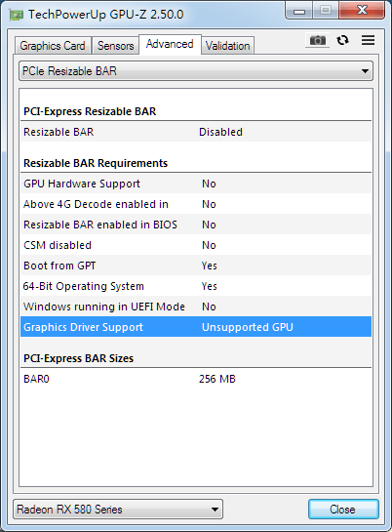Click the maximize window button
392x532 pixels.
(x=326, y=11)
